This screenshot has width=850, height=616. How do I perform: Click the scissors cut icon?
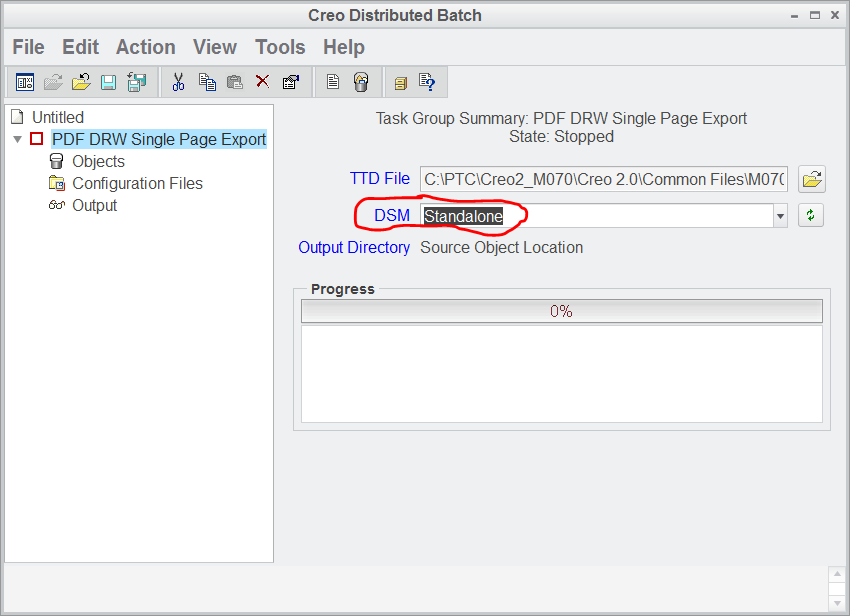178,82
